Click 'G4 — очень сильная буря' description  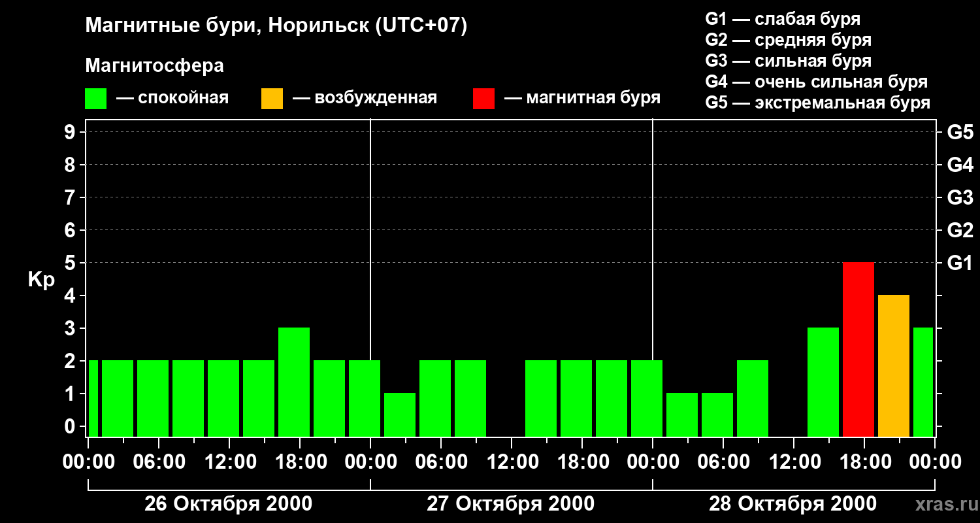tap(816, 82)
